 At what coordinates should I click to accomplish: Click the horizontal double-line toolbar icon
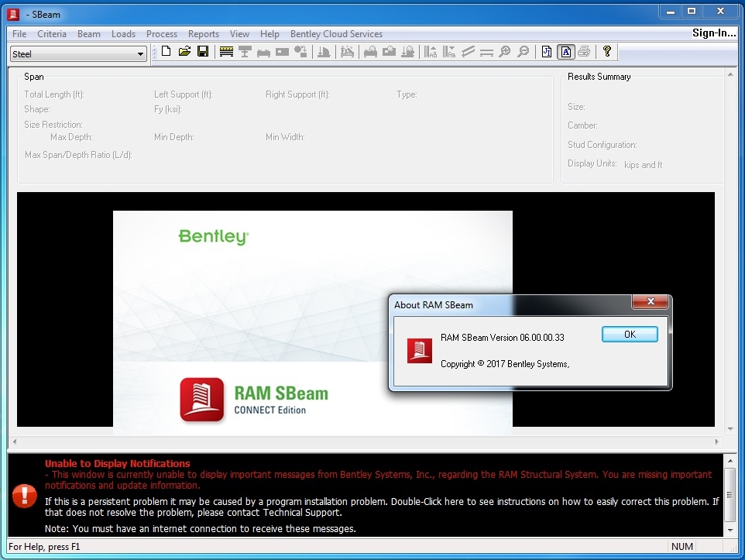[486, 53]
